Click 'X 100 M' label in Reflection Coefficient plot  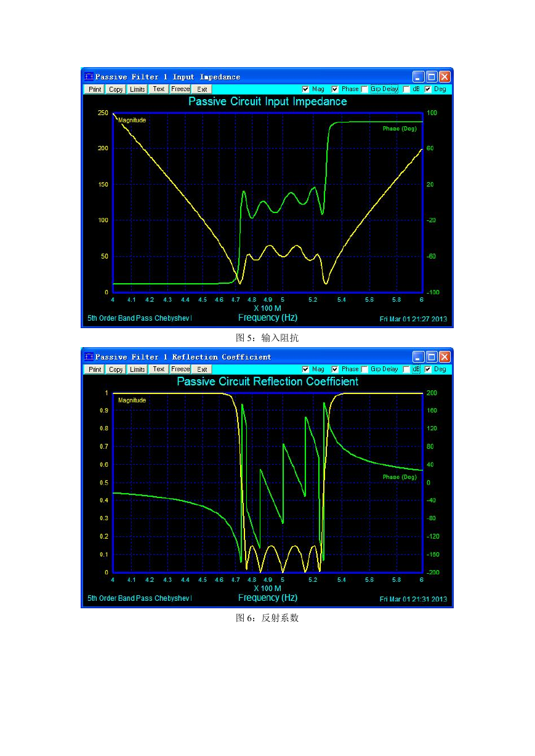tap(268, 588)
